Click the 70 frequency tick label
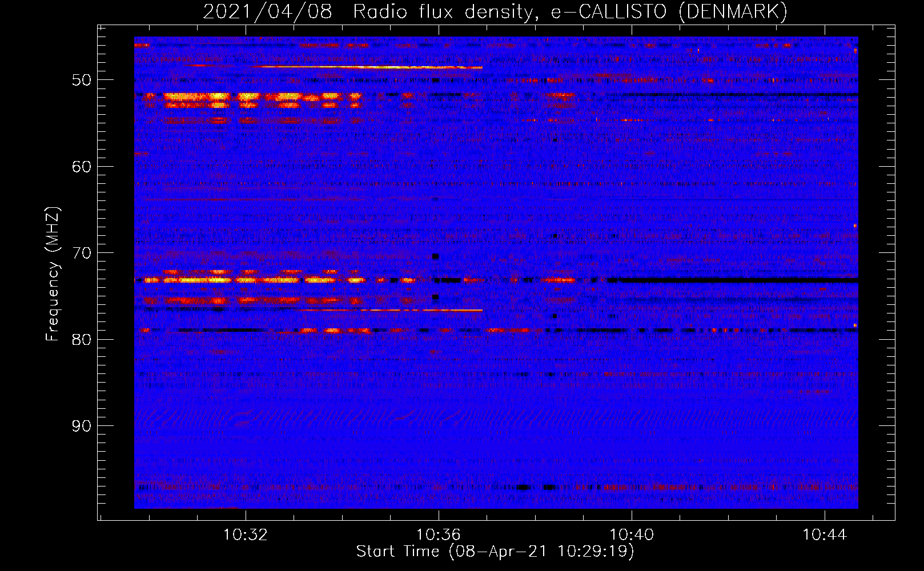The height and width of the screenshot is (571, 924). pyautogui.click(x=82, y=253)
